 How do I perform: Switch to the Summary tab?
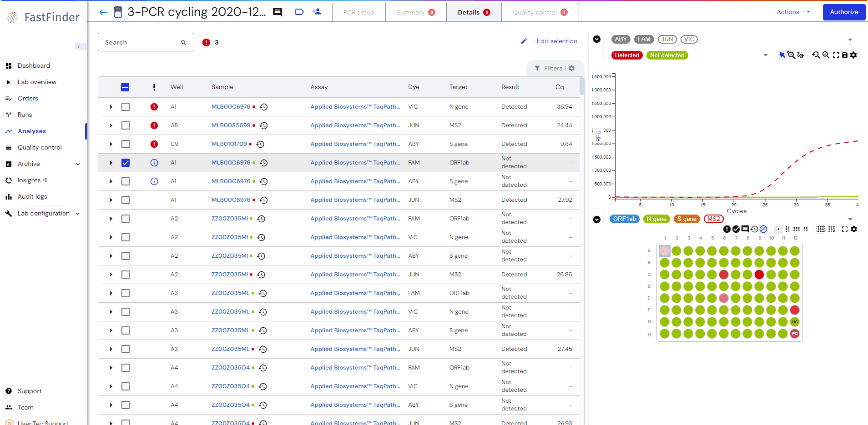point(416,12)
